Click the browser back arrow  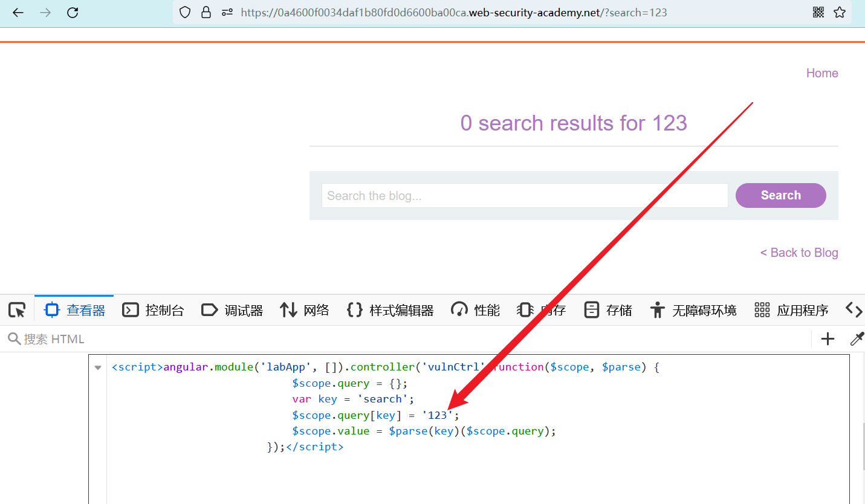click(x=18, y=12)
